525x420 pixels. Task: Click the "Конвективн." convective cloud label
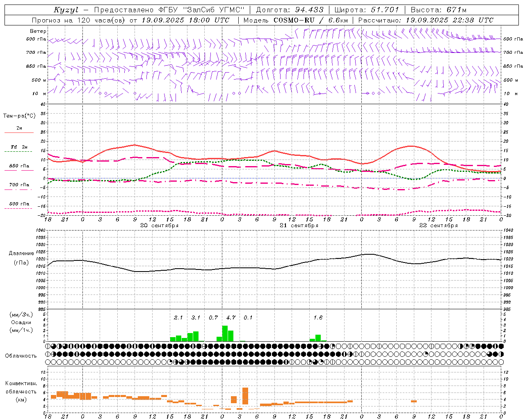tap(21, 383)
